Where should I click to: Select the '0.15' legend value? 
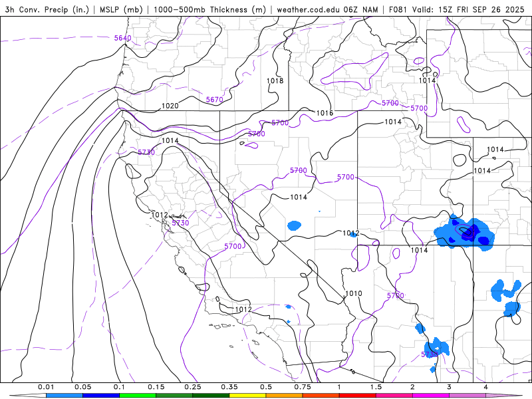click(156, 387)
